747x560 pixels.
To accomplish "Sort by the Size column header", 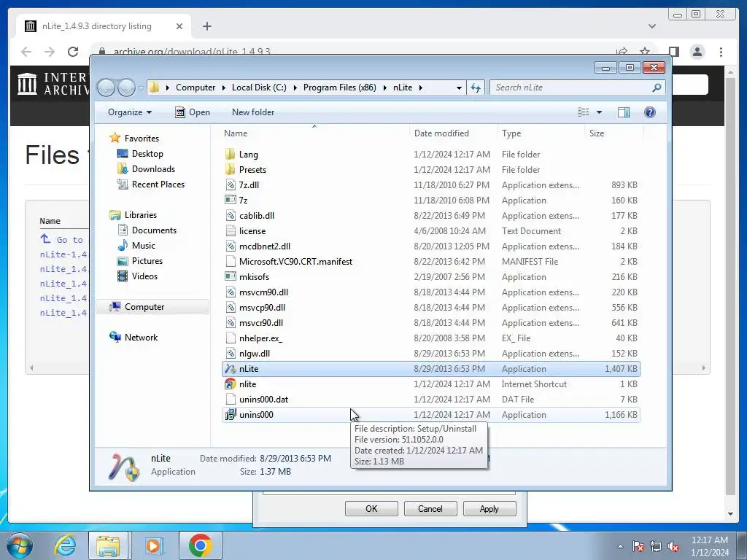I will pyautogui.click(x=614, y=133).
